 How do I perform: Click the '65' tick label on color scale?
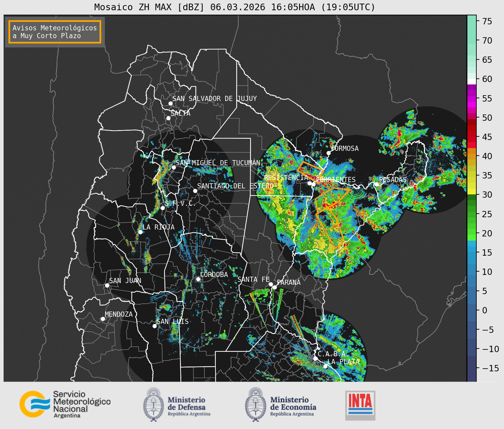(487, 60)
